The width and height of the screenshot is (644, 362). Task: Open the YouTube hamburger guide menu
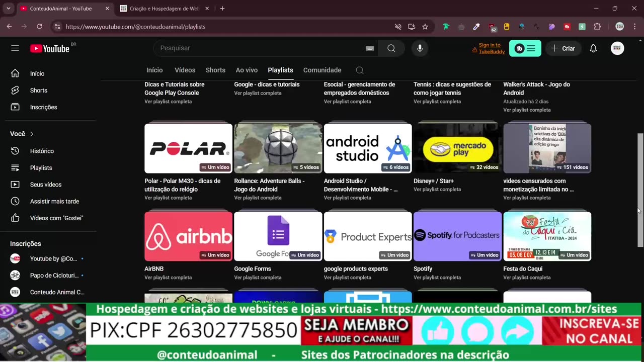pos(15,48)
